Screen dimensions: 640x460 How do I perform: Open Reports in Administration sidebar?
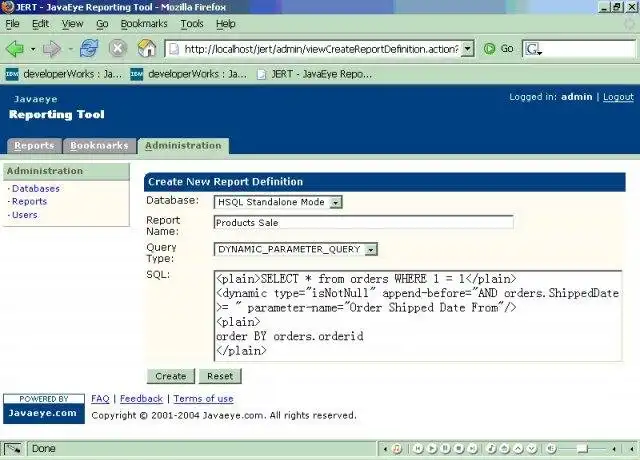29,202
